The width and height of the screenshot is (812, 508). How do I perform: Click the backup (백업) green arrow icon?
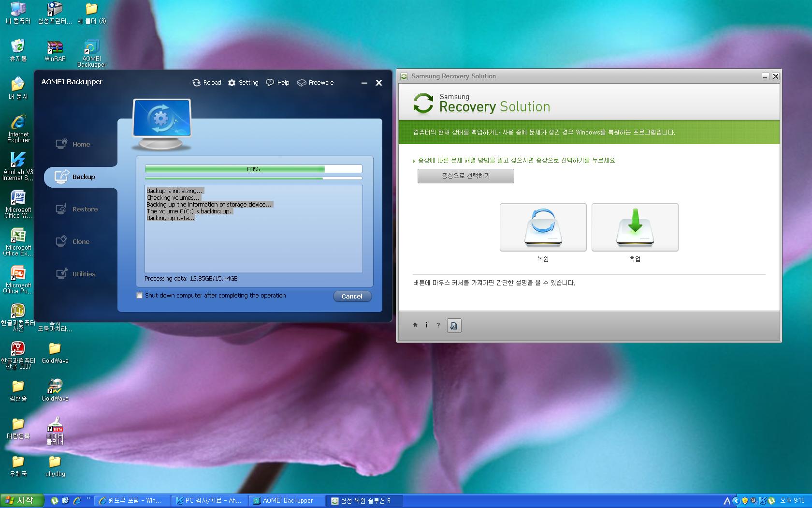point(635,227)
